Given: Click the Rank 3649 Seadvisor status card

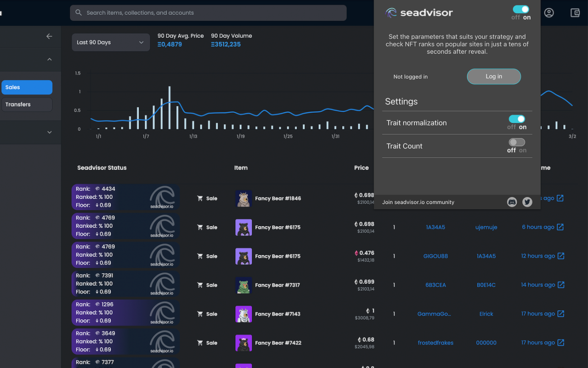Looking at the screenshot, I should [x=126, y=341].
